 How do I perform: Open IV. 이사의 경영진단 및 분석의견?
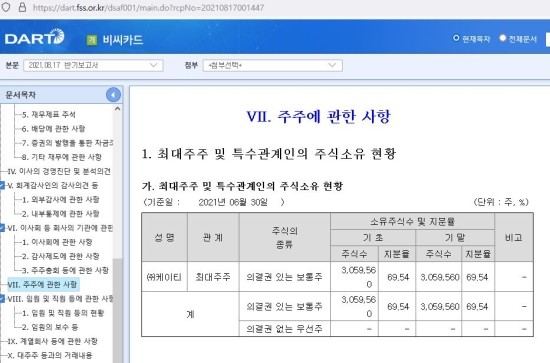pyautogui.click(x=59, y=171)
